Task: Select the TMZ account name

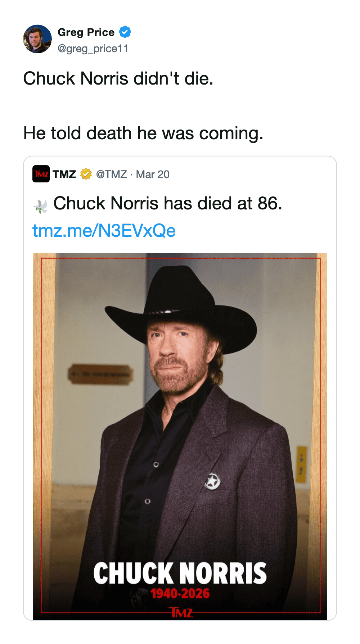Action: pyautogui.click(x=64, y=174)
